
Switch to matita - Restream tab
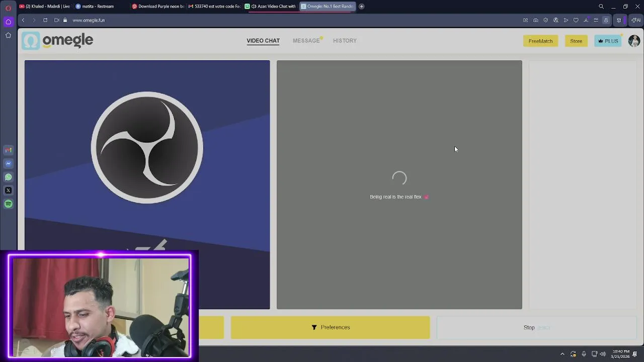(101, 7)
